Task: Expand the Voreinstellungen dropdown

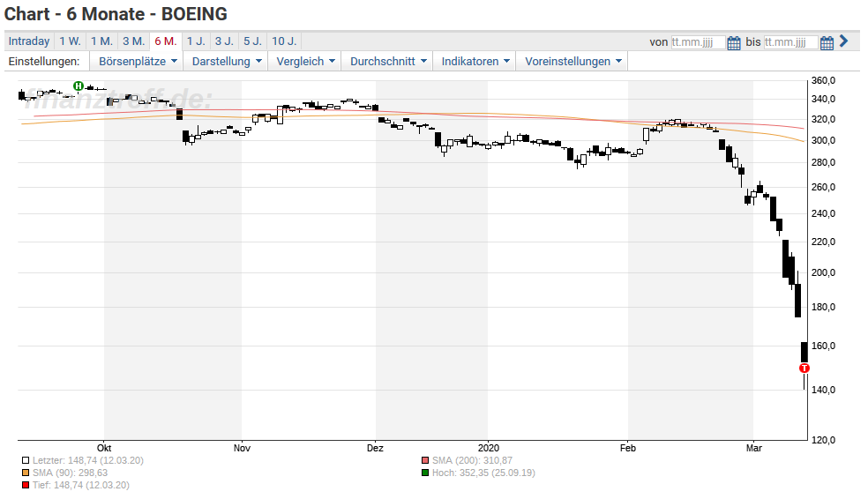Action: [572, 62]
